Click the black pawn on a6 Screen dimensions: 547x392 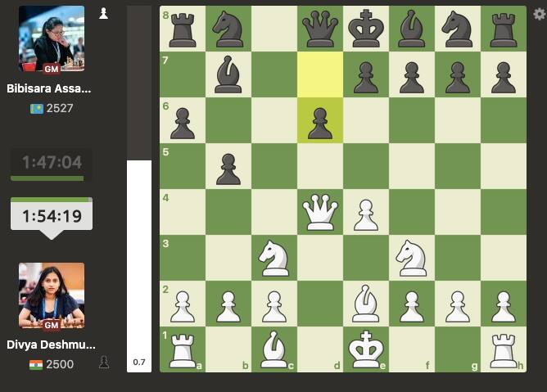tap(183, 123)
